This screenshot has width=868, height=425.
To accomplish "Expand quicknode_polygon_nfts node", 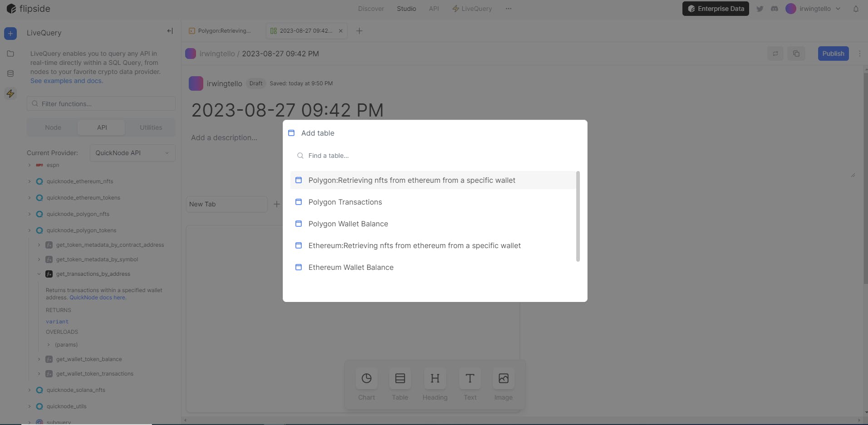I will click(29, 214).
